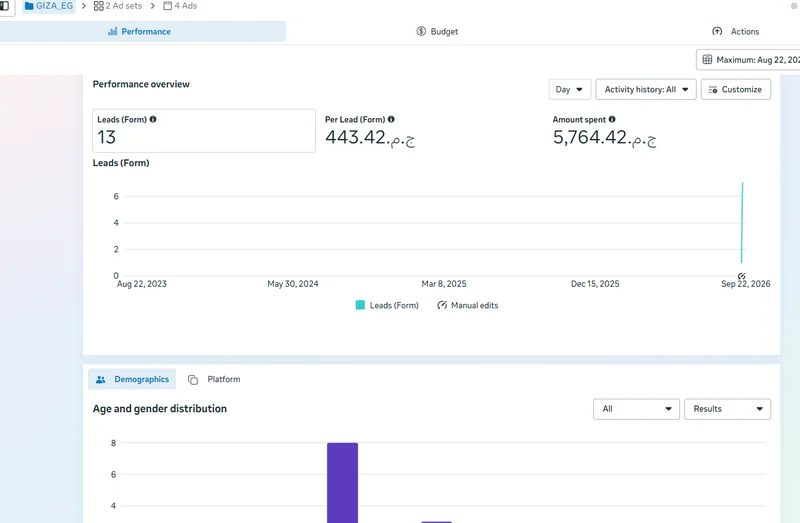Open the All gender filter dropdown
The image size is (800, 523).
(x=636, y=409)
